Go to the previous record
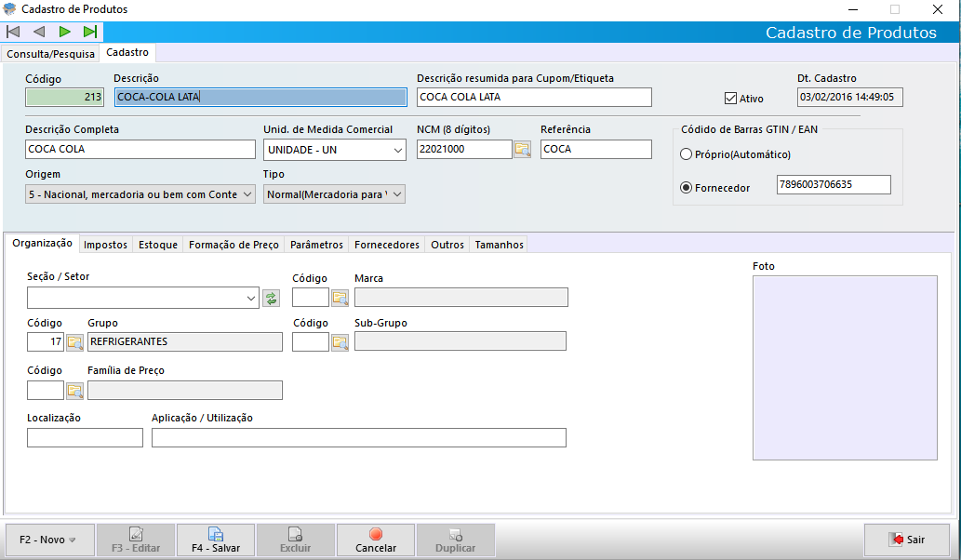Viewport: 961px width, 560px height. pyautogui.click(x=39, y=32)
